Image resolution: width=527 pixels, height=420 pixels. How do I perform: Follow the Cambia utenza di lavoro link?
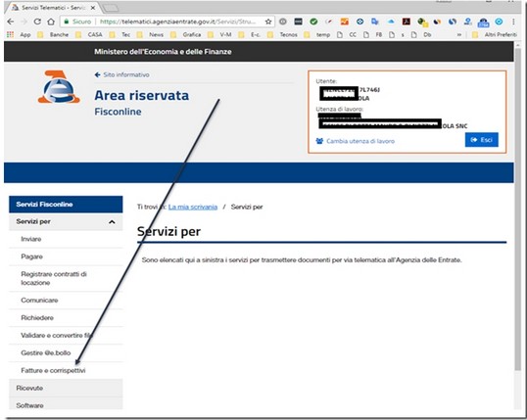coord(360,141)
